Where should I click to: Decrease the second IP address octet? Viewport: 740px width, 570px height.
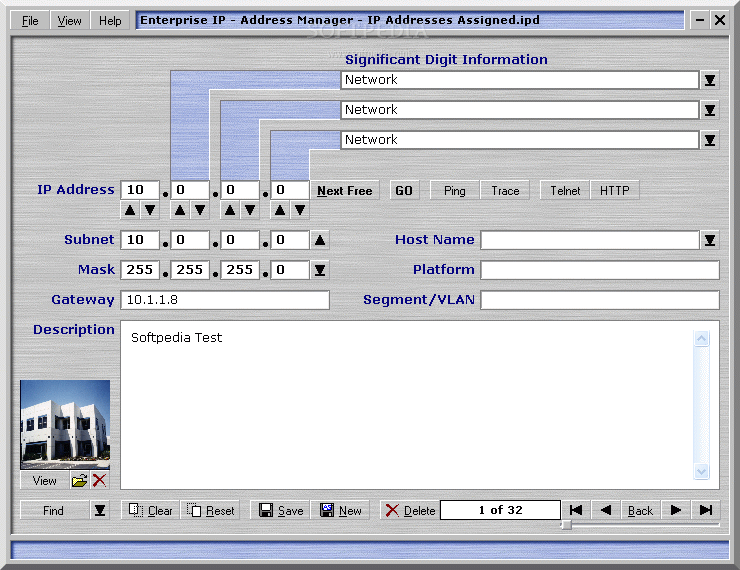pyautogui.click(x=200, y=210)
